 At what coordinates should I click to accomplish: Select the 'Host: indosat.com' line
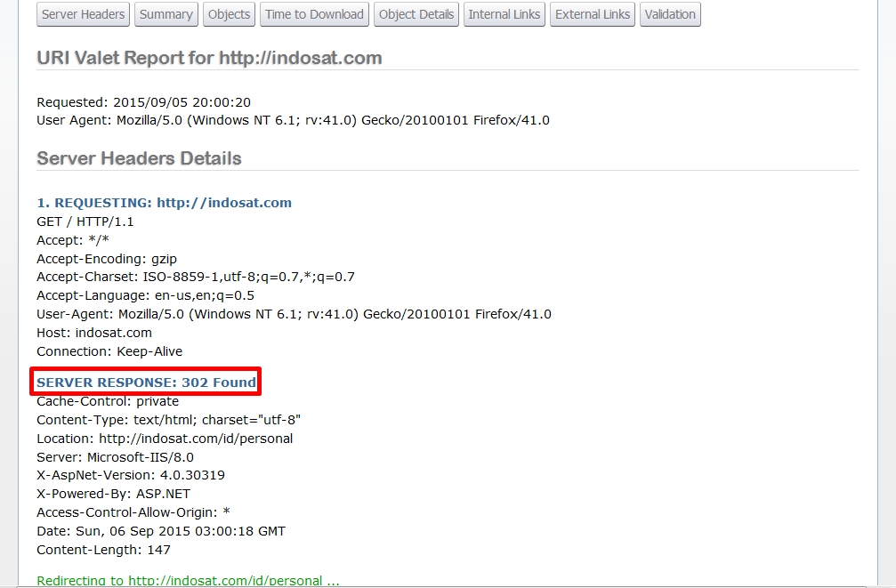[x=94, y=333]
